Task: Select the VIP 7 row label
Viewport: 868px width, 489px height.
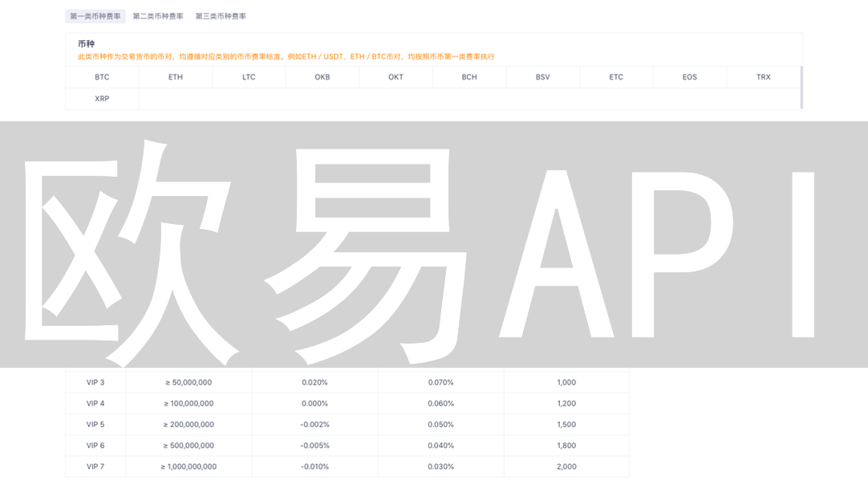Action: pyautogui.click(x=95, y=467)
